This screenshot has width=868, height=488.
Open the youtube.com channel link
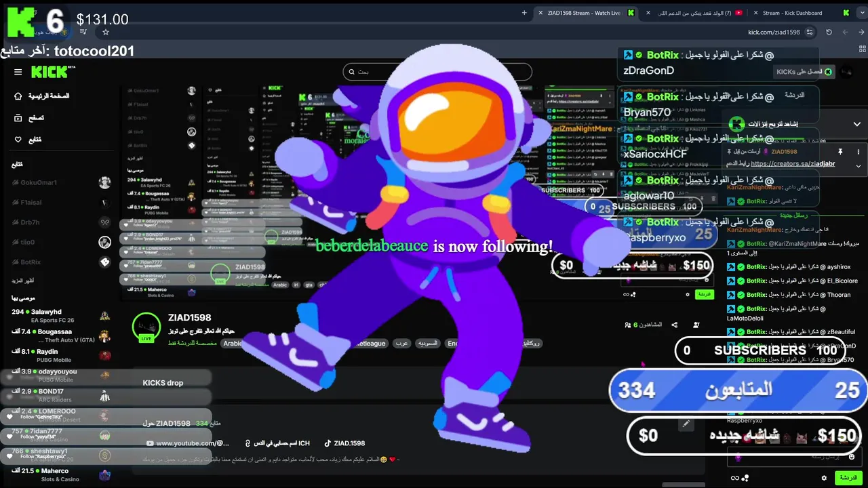[188, 443]
